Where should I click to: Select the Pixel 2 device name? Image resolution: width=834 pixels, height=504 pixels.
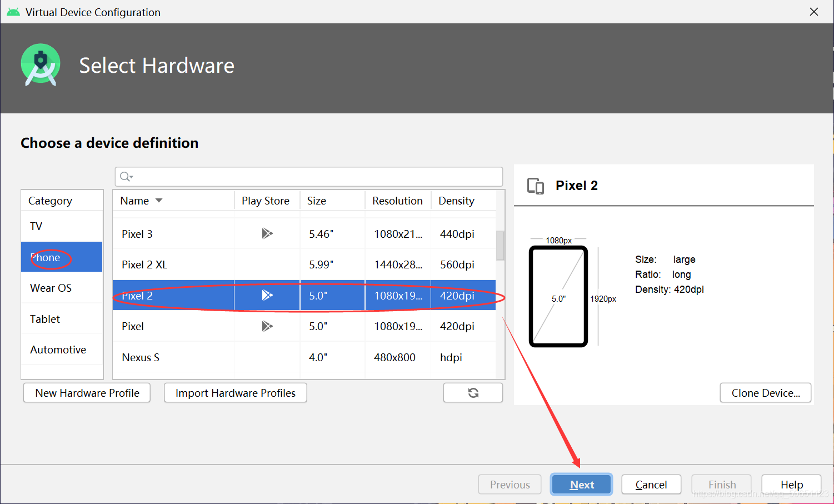(137, 296)
